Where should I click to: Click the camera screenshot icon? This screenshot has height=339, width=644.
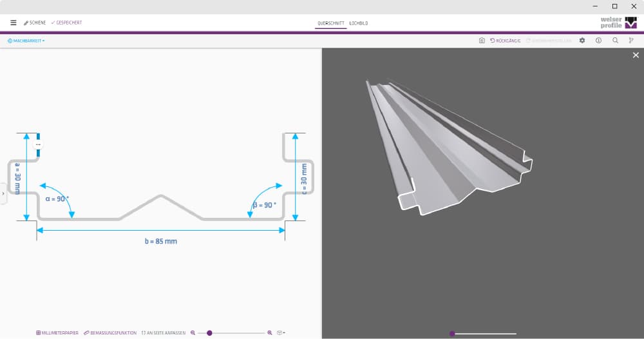coord(481,41)
